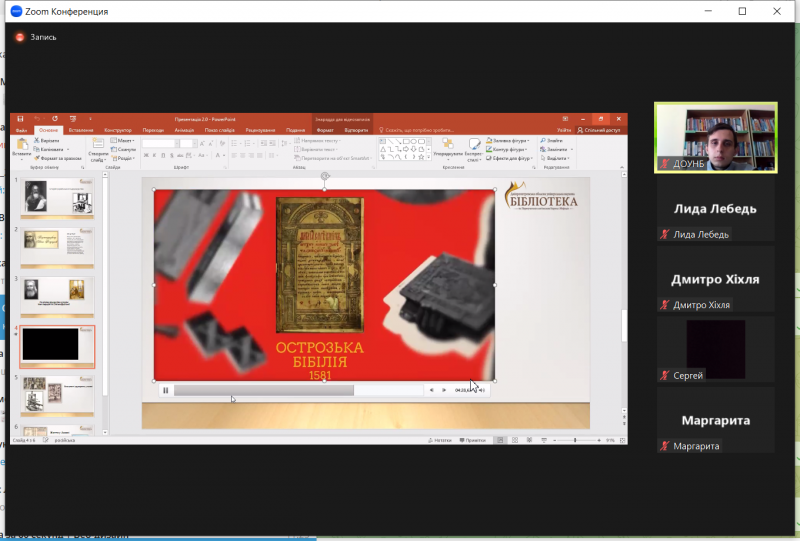Viewport: 800px width, 541px height.
Task: Select ДОУНБ participant video in Zoom
Action: [x=716, y=138]
